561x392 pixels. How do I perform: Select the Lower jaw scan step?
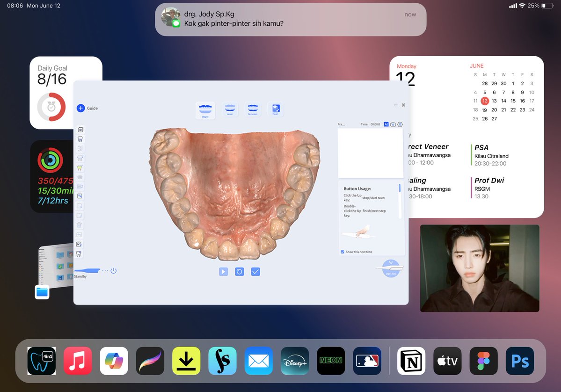230,109
